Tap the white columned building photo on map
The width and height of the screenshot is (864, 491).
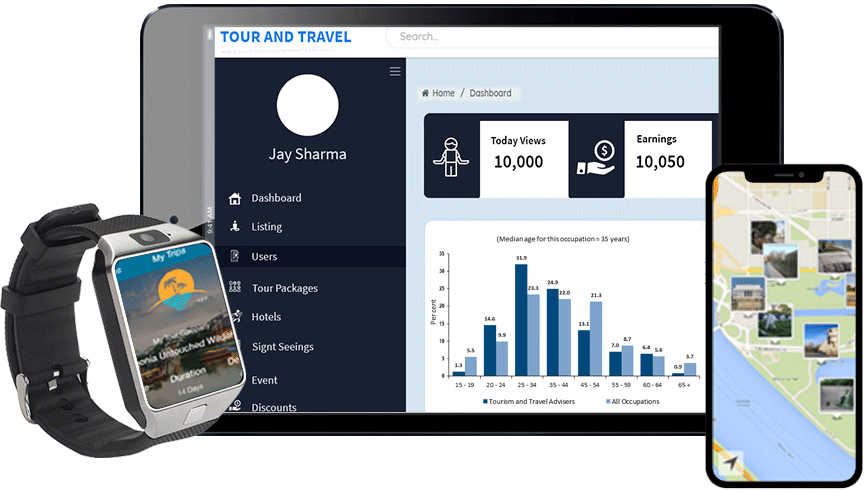(748, 293)
